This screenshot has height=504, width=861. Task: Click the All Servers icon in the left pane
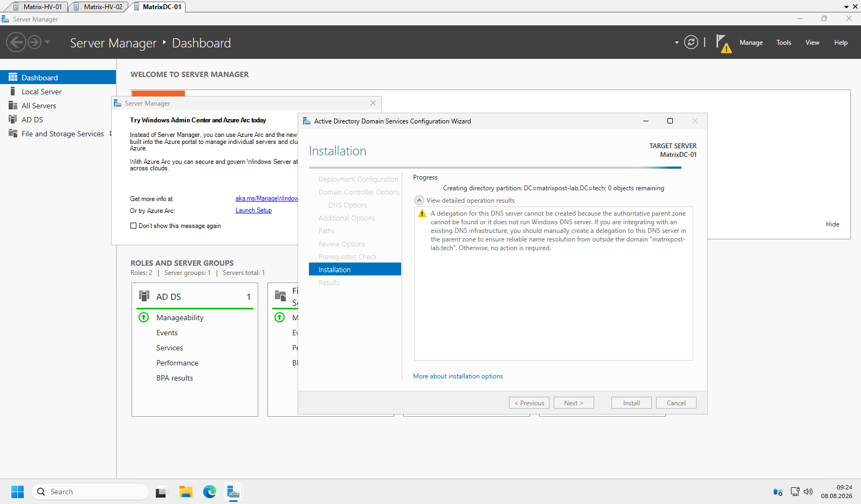tap(13, 106)
